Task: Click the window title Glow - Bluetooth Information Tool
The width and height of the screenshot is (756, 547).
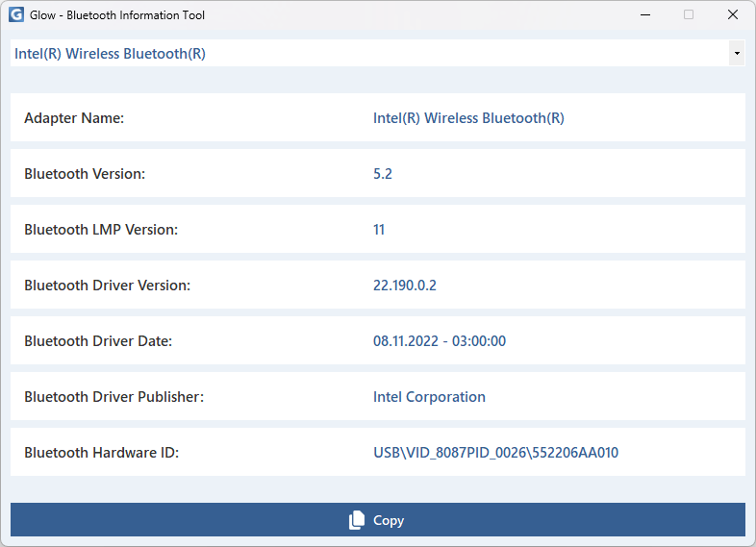Action: point(117,15)
